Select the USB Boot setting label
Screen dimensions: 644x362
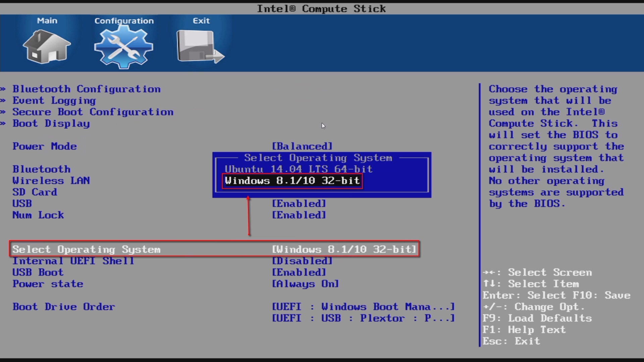point(38,273)
